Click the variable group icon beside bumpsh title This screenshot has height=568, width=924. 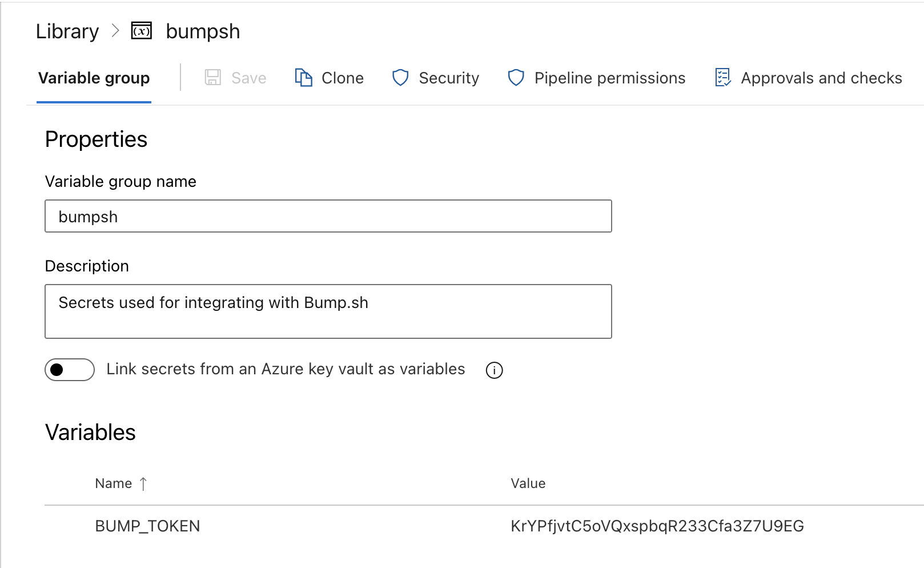pyautogui.click(x=141, y=31)
